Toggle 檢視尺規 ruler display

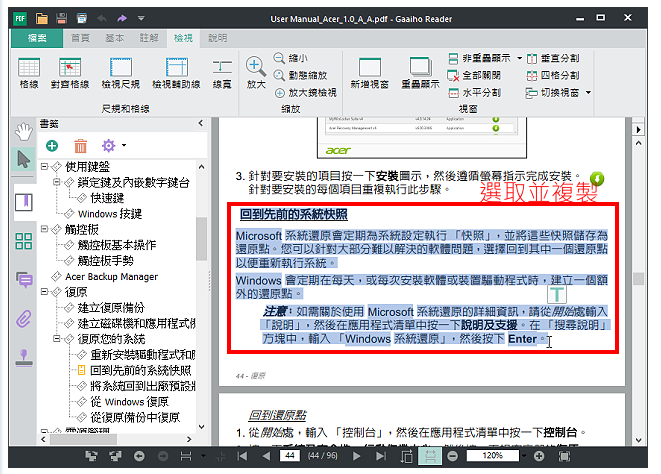[121, 73]
